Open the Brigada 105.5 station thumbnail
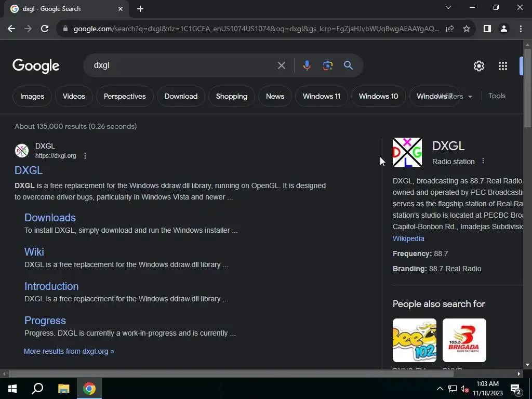Screen dimensions: 532x399 coord(464,340)
